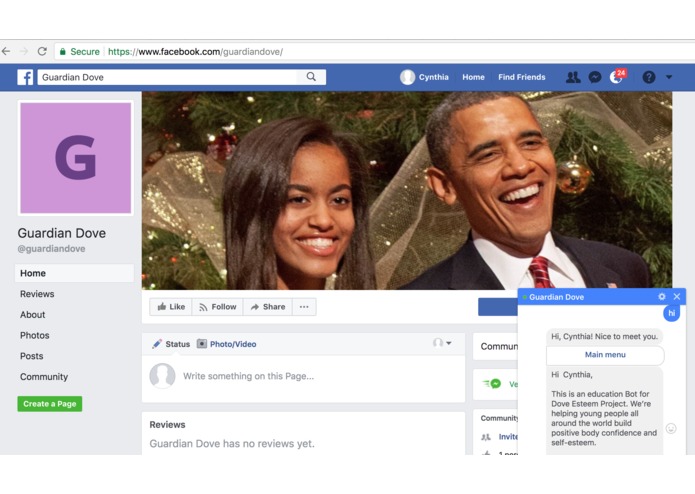The width and height of the screenshot is (695, 494).
Task: Open the quick help question icon
Action: pyautogui.click(x=649, y=77)
